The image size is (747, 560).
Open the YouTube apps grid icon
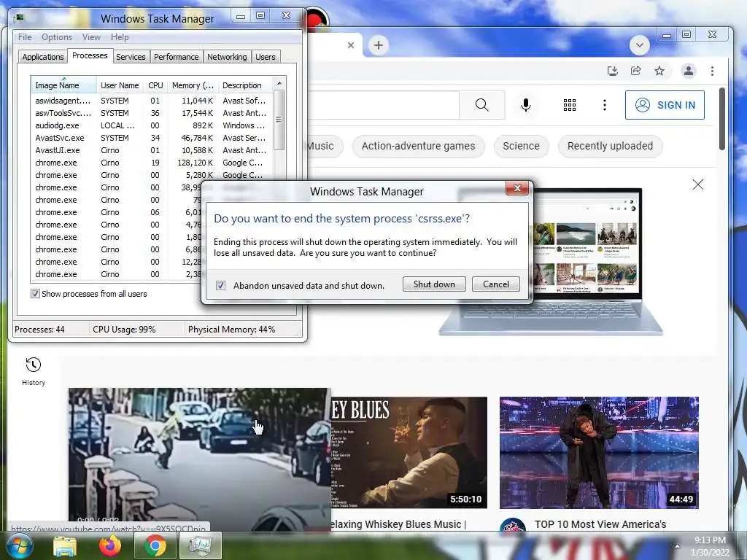[x=569, y=105]
